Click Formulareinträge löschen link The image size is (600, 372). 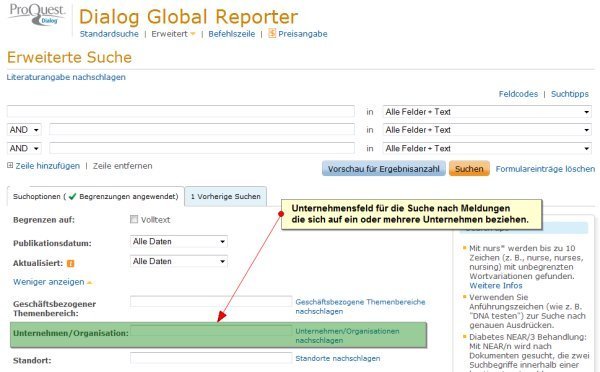545,169
